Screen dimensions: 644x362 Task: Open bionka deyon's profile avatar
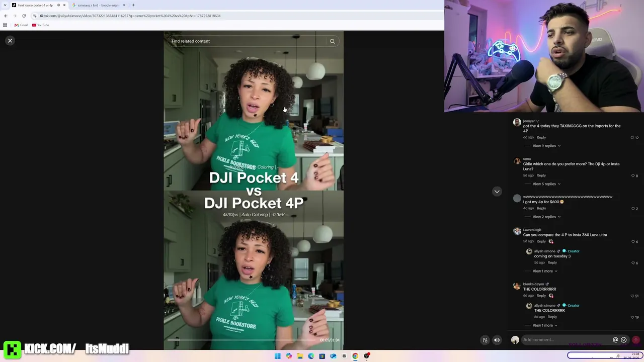tap(517, 286)
